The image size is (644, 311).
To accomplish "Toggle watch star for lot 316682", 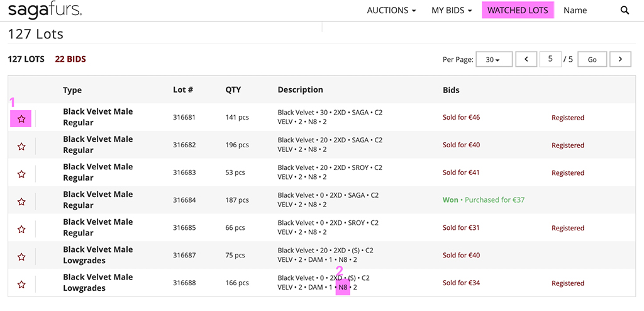I will (21, 146).
